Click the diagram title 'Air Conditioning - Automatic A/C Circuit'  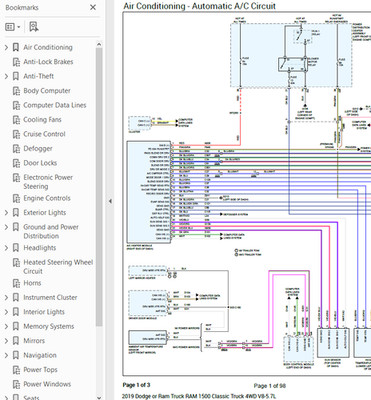click(199, 6)
